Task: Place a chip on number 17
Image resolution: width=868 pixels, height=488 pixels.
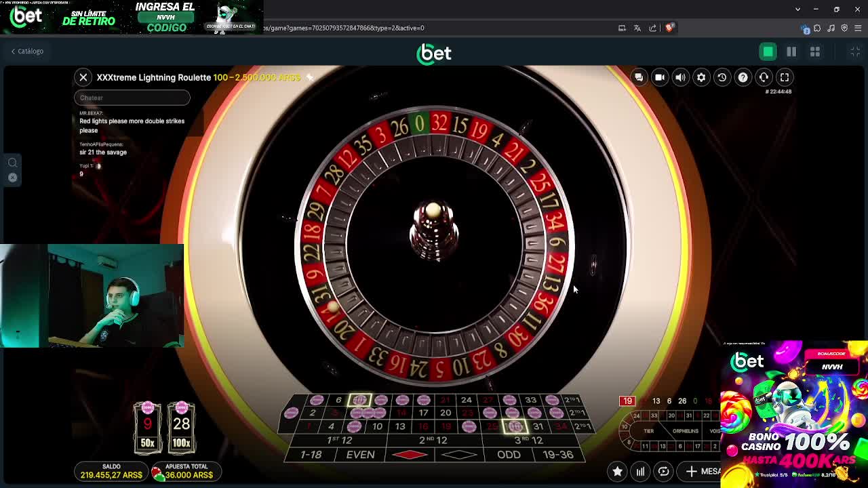Action: pos(423,413)
